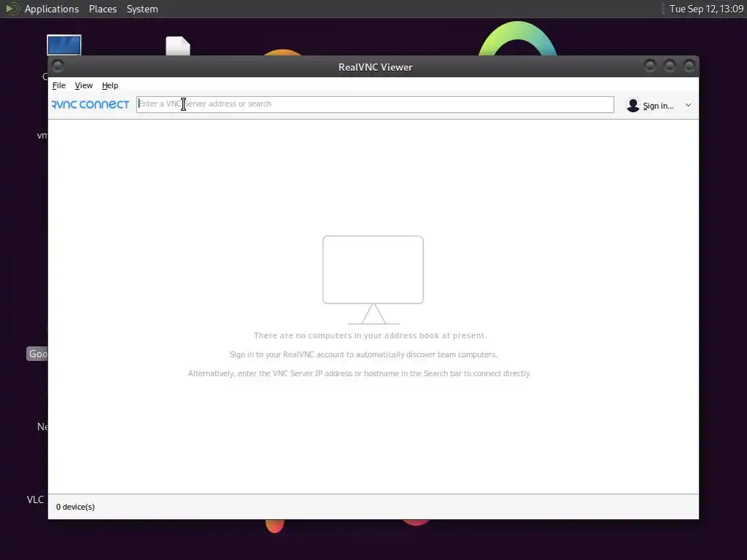
Task: Click the 0 device(s) status text
Action: (x=75, y=507)
